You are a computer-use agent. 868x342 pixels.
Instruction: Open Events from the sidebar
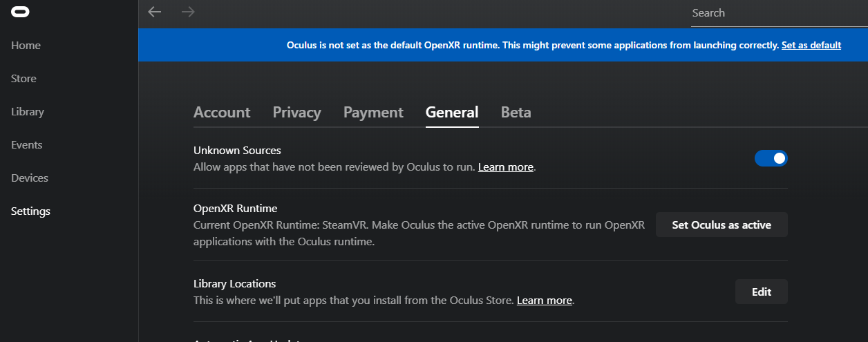[x=27, y=145]
